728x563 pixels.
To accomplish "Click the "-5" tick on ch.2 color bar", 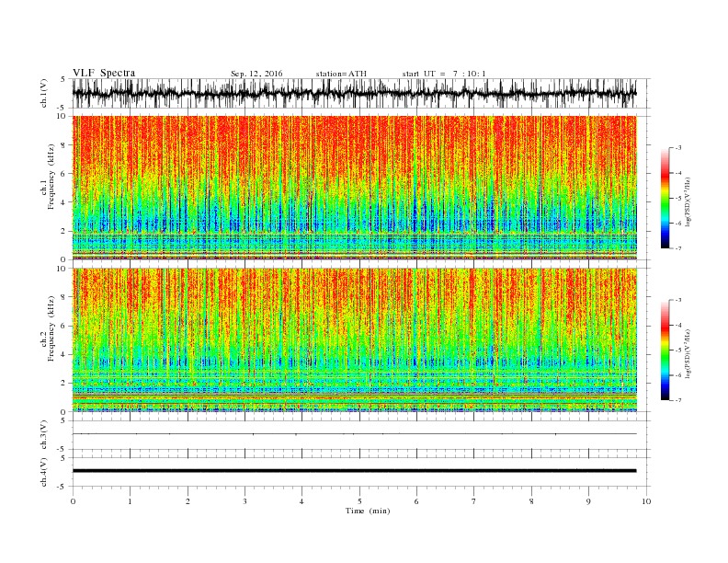I will click(x=678, y=350).
